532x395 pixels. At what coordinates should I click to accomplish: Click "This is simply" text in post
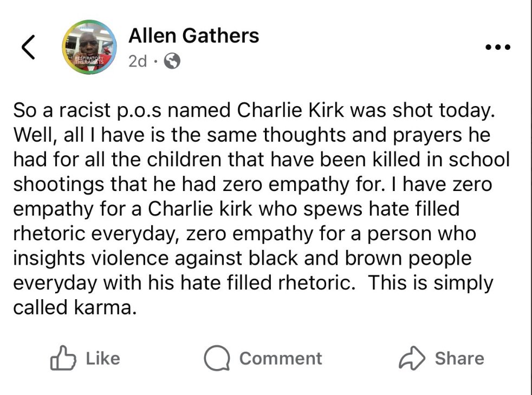click(x=431, y=283)
